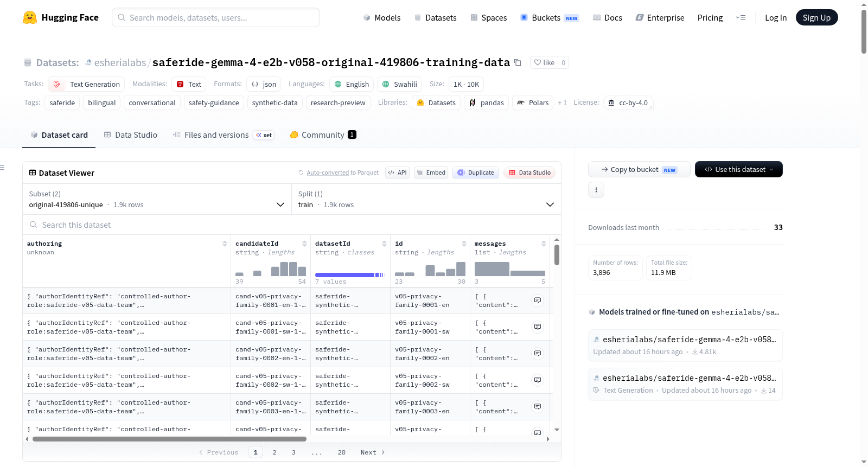The height and width of the screenshot is (467, 868).
Task: Open the navigation more-menu icon
Action: pos(741,17)
